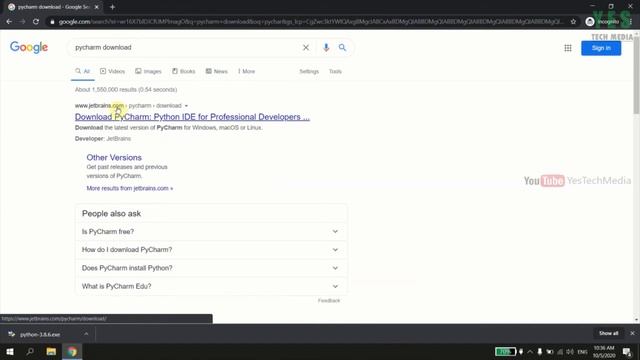This screenshot has height=360, width=640.
Task: Click the browser address bar
Action: pyautogui.click(x=310, y=22)
